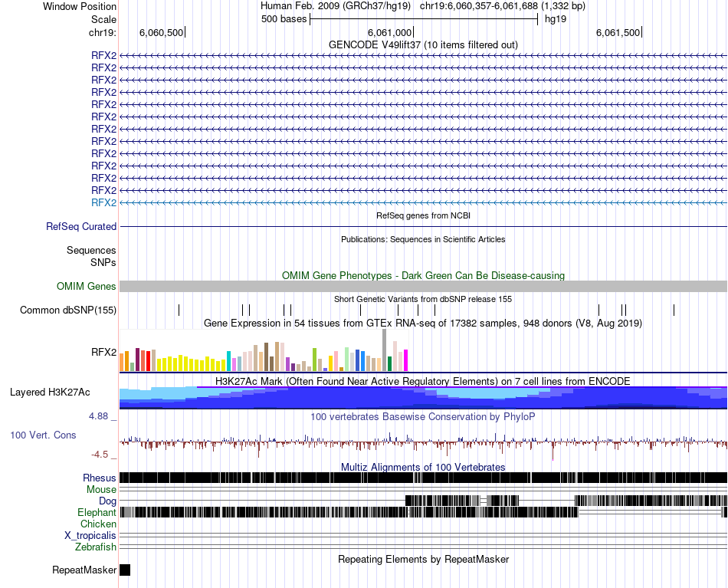Click the 4.88 PhyloP maximum value
The width and height of the screenshot is (728, 588).
[98, 416]
